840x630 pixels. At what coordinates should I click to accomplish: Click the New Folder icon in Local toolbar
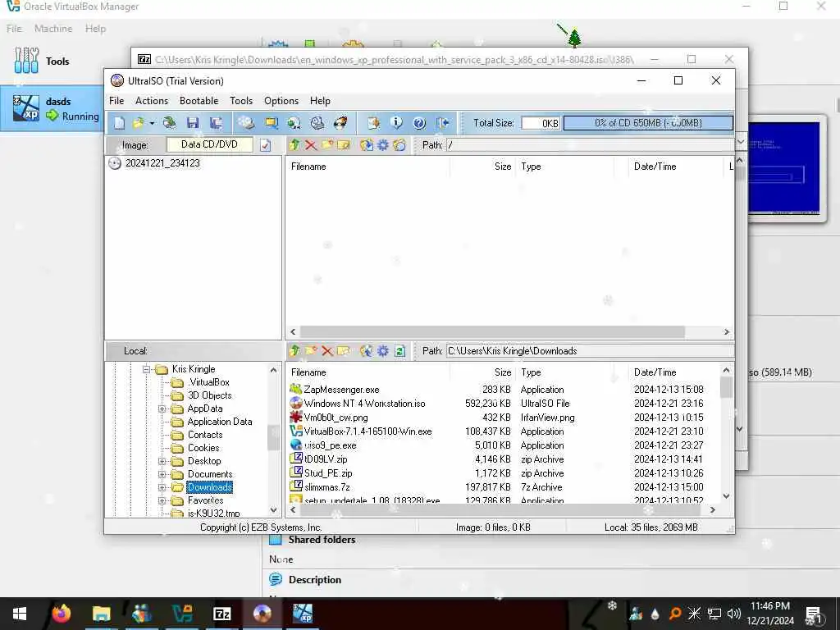(311, 351)
